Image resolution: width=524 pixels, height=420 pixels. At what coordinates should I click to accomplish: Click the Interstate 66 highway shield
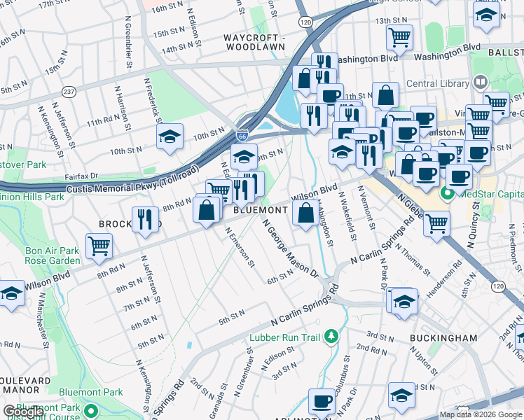coord(242,136)
